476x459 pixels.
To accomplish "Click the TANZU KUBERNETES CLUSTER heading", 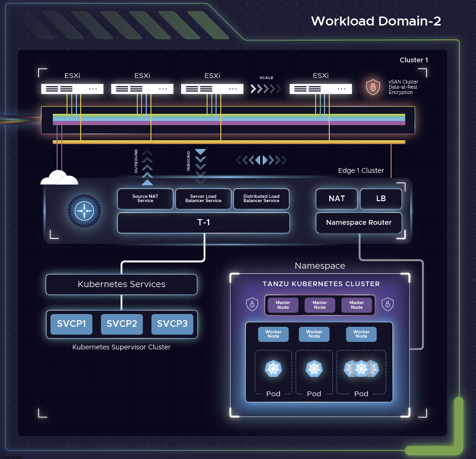I will click(321, 284).
